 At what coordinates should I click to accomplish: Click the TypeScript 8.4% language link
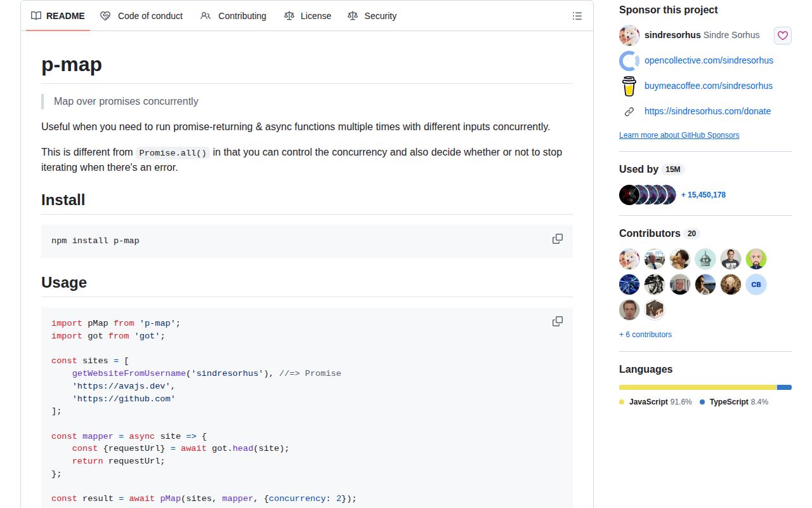click(734, 402)
